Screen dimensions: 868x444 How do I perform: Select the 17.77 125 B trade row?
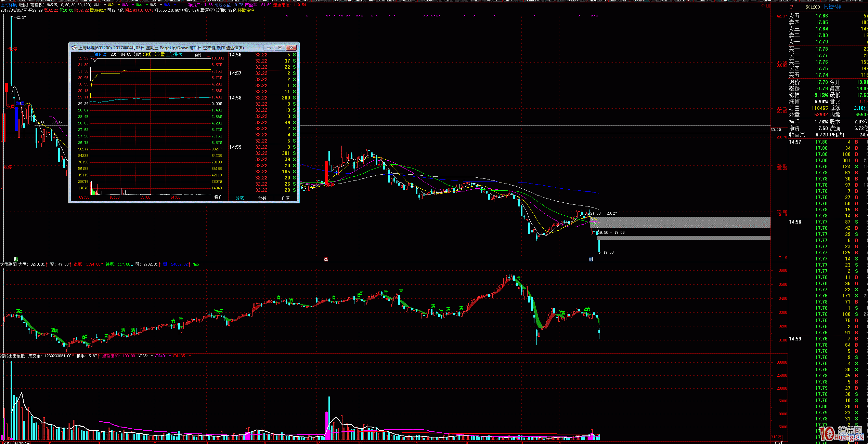click(828, 253)
